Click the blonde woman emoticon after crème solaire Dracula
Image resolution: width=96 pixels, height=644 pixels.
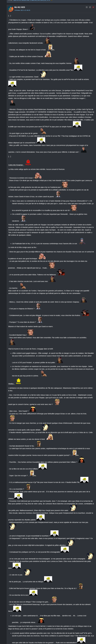click(48, 54)
